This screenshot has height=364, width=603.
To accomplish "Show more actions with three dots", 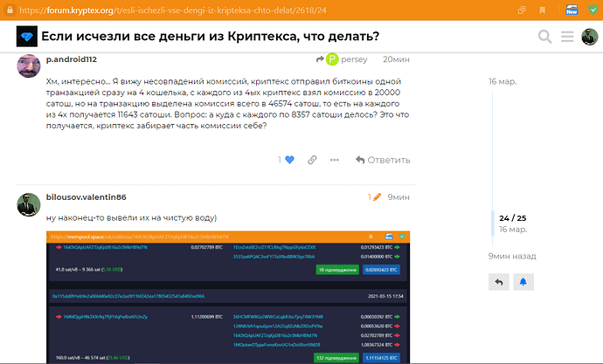I will [x=336, y=160].
